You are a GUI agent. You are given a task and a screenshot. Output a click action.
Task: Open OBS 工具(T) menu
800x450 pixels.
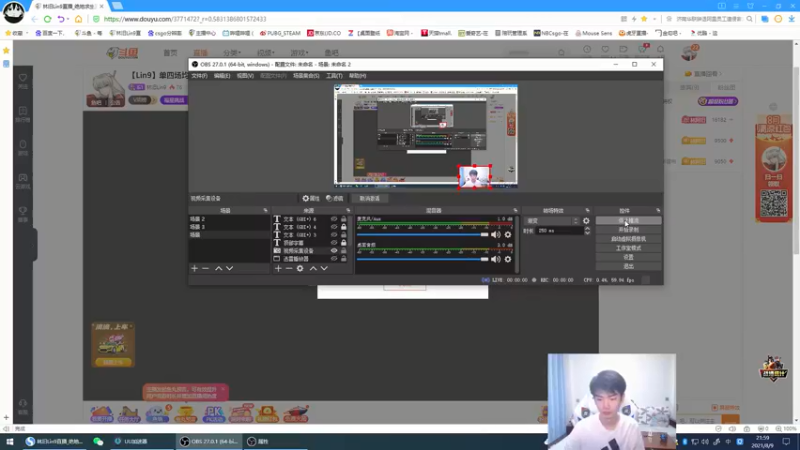tap(334, 76)
